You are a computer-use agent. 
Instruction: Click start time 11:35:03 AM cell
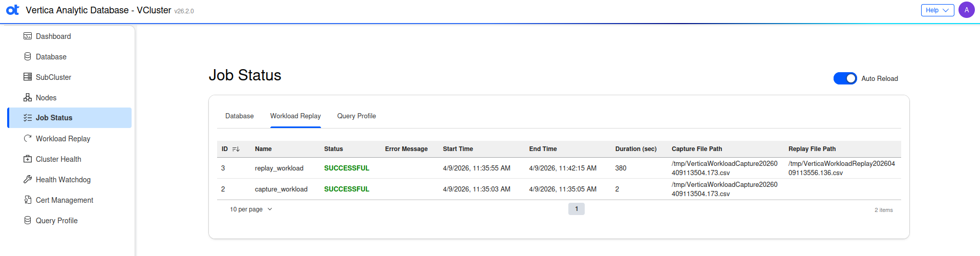tap(477, 189)
